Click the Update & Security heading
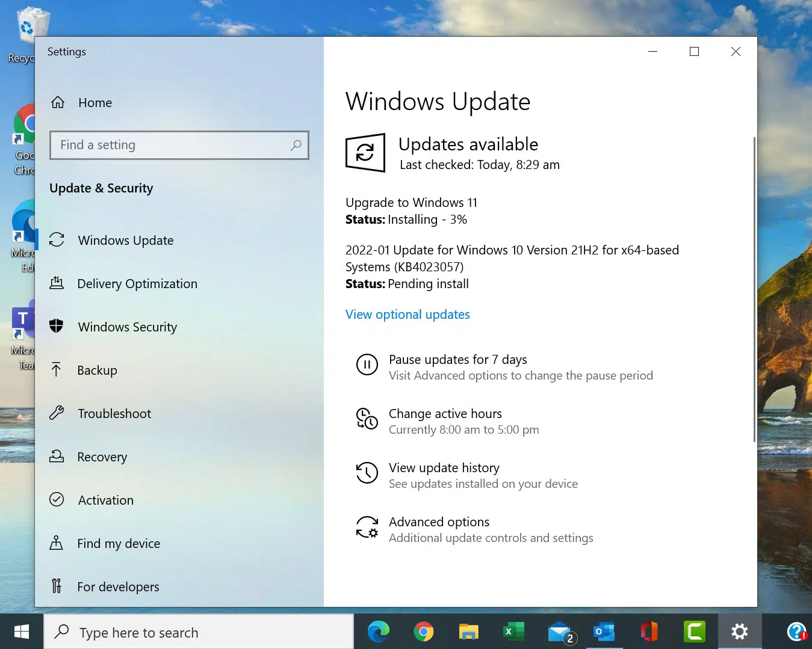Screen dimensions: 812x649 pos(101,188)
